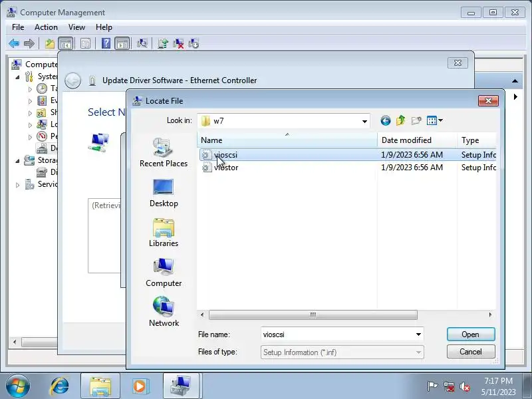Image resolution: width=532 pixels, height=399 pixels.
Task: Go back with the toolbar Back arrow
Action: pos(14,43)
